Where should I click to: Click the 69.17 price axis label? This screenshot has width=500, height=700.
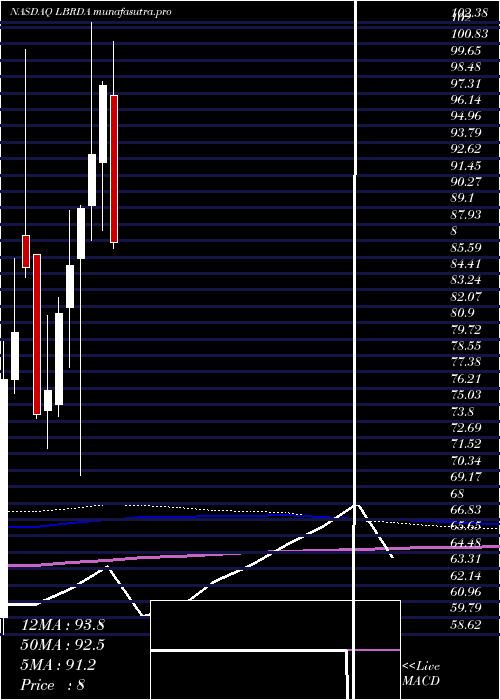point(466,477)
